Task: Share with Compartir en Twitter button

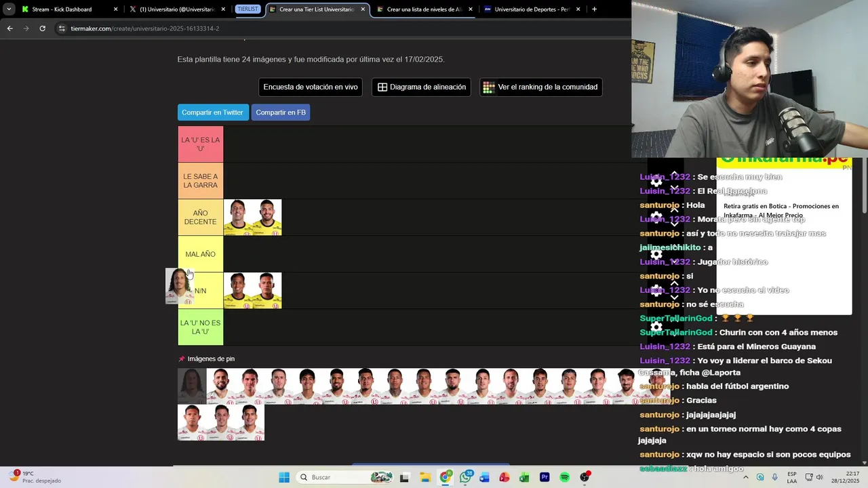Action: pos(212,113)
